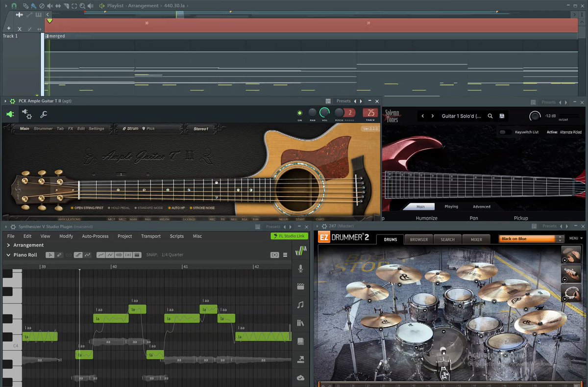Viewport: 588px width, 387px height.
Task: Select the merged clip header on Track 1
Action: [312, 36]
